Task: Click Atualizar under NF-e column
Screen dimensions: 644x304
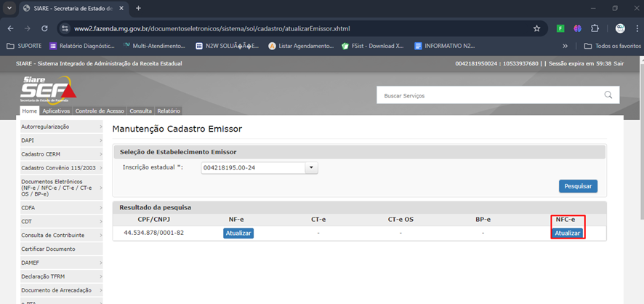Action: pos(238,233)
